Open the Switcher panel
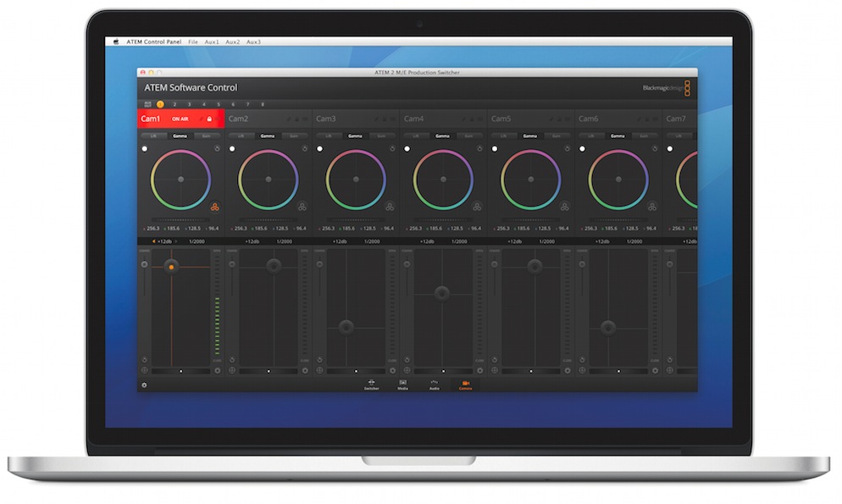 point(371,383)
